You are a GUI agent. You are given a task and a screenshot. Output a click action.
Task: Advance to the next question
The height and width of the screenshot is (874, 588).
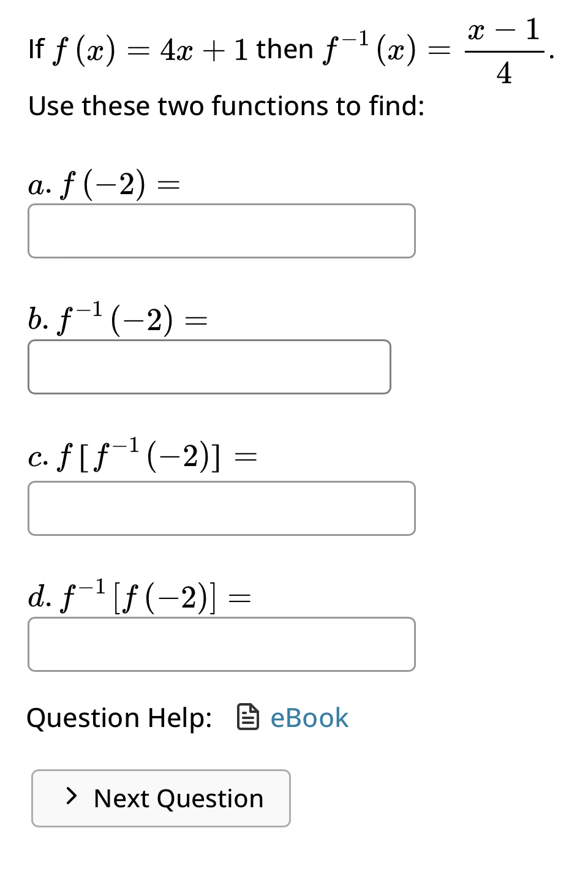click(160, 798)
